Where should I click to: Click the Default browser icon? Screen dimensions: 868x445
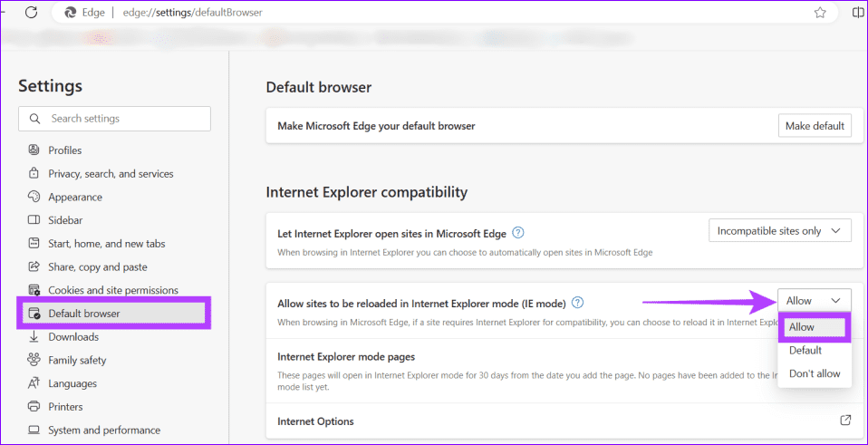[x=34, y=314]
